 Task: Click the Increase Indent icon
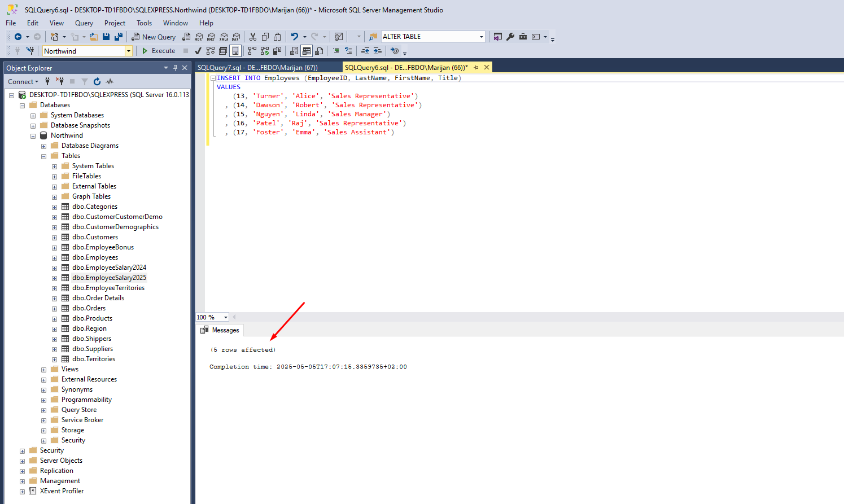click(x=378, y=51)
